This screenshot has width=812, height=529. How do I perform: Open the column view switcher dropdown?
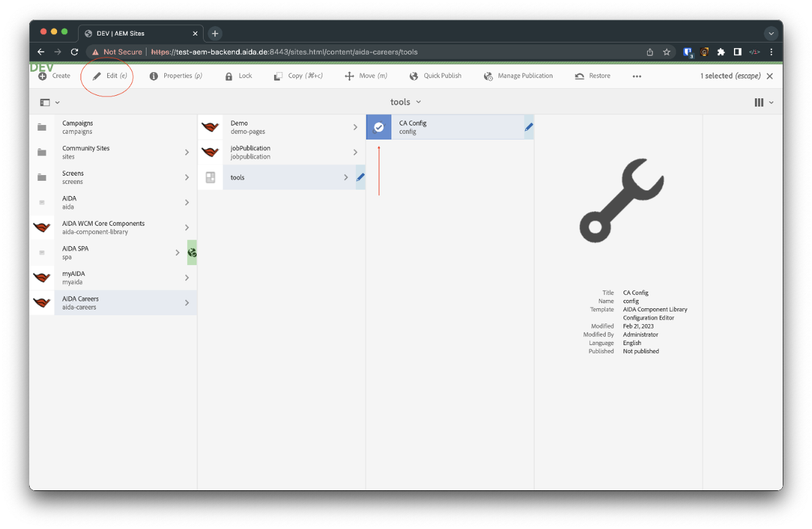764,102
